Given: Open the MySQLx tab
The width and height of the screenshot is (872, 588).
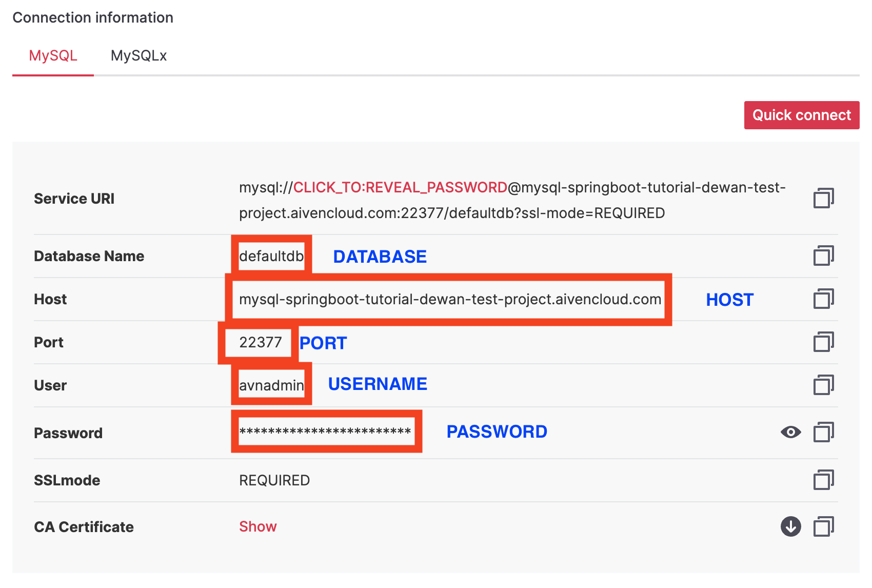Looking at the screenshot, I should pyautogui.click(x=138, y=55).
